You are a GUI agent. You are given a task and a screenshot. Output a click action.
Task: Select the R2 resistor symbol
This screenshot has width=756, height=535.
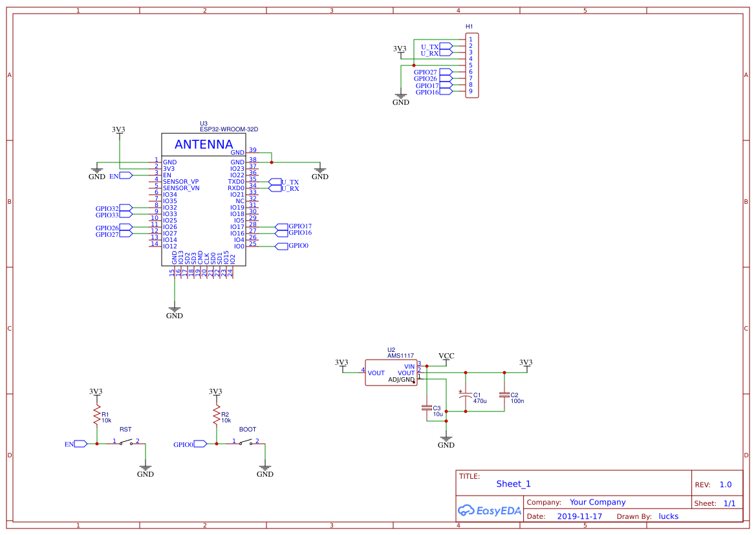(x=217, y=415)
